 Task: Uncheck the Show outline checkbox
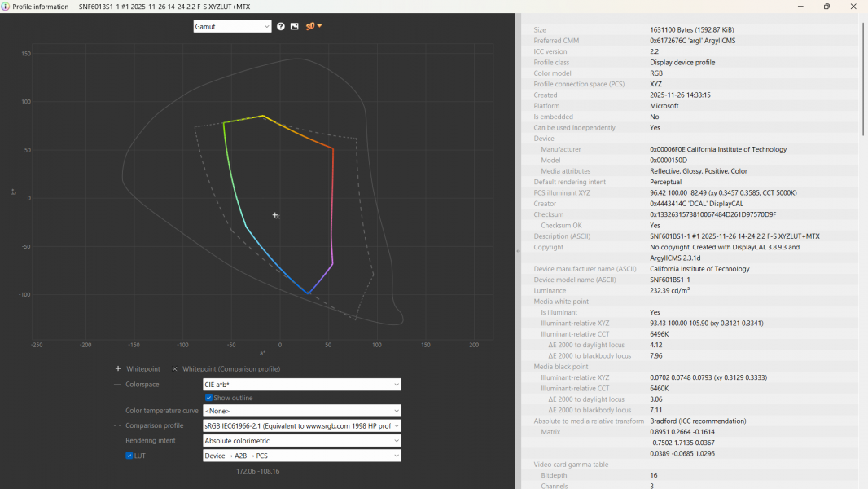tap(208, 398)
